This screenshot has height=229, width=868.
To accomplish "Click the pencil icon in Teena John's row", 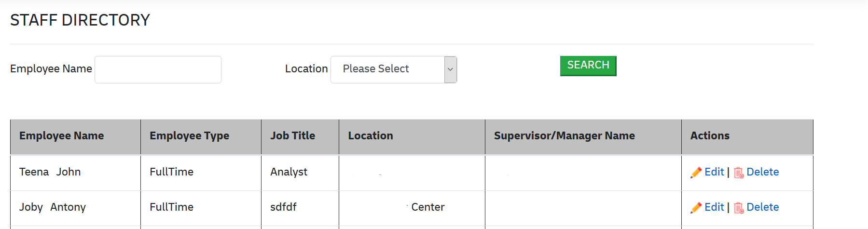I will (696, 173).
